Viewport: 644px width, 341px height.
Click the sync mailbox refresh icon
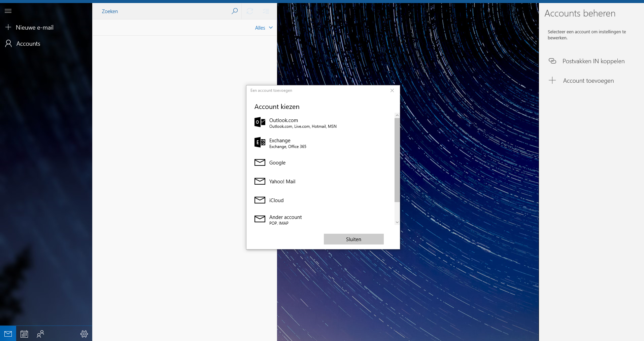pos(250,11)
